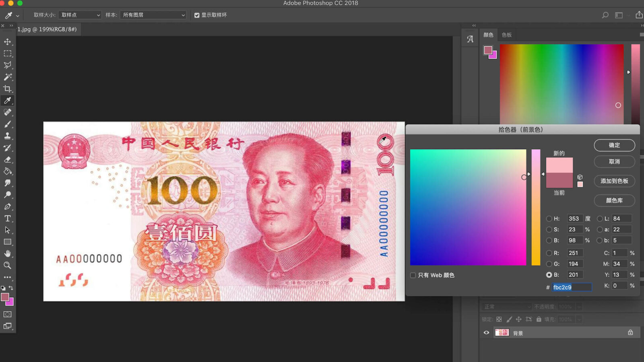The image size is (644, 362).
Task: Select the S saturation radio button
Action: [549, 229]
